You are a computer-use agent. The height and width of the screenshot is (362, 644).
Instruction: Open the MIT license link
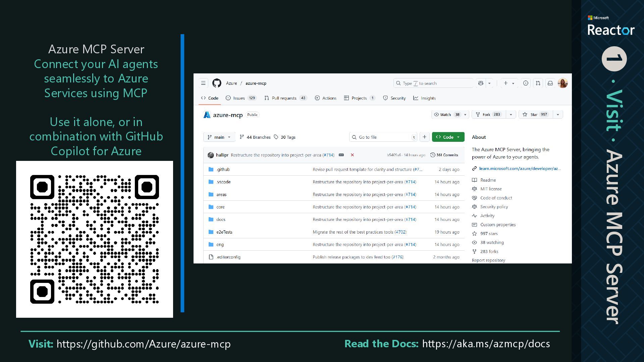tap(491, 189)
